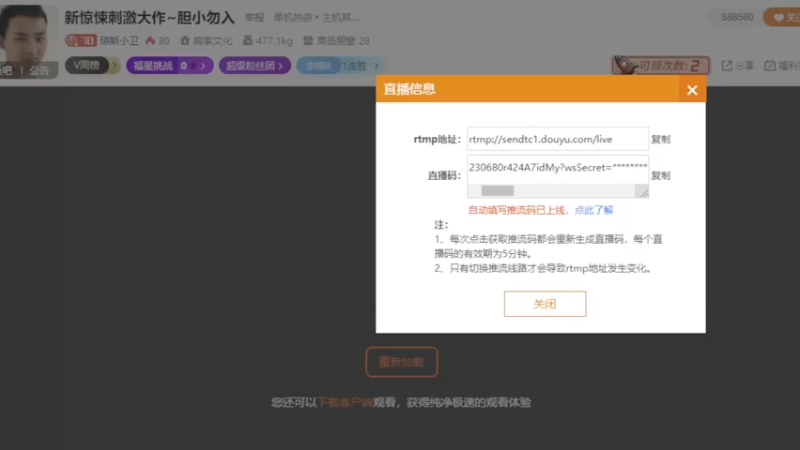This screenshot has width=800, height=450.
Task: Expand the V周榜 chevron arrow
Action: 115,66
